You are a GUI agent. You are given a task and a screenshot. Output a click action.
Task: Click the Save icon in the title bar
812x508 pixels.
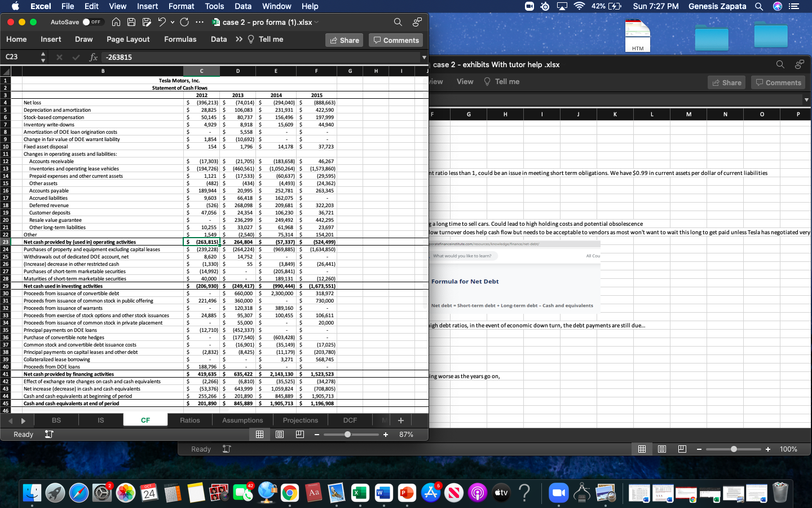point(130,21)
